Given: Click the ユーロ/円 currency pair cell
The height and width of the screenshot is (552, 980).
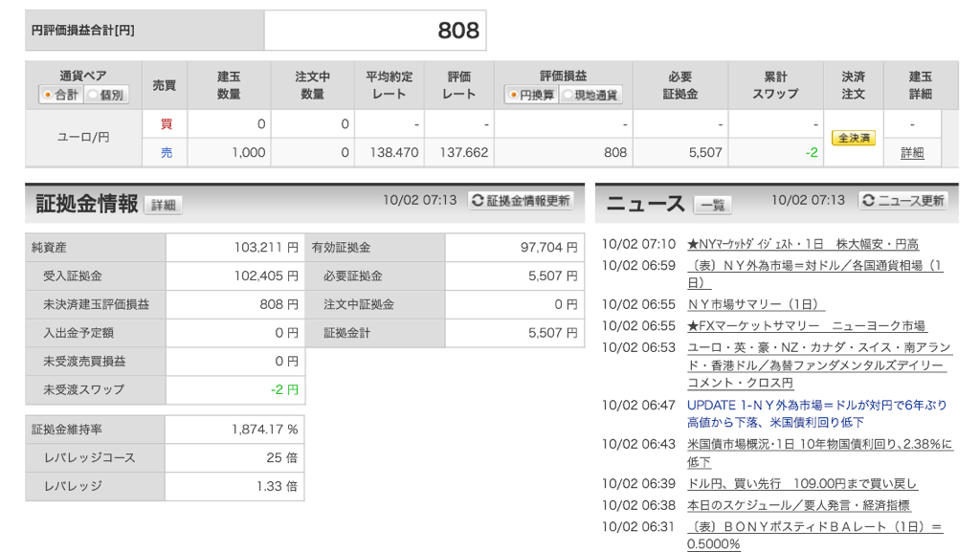Looking at the screenshot, I should tap(83, 138).
